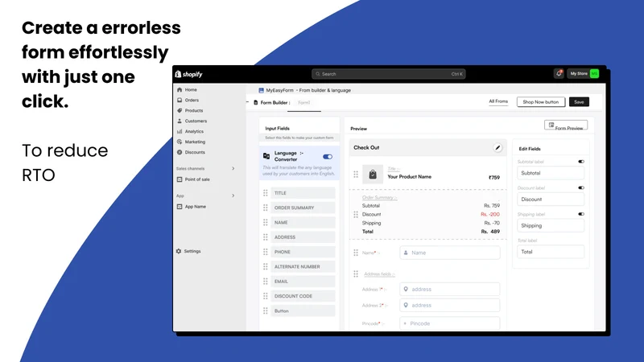
Task: Click drag handle beside ALTERNATE NUMBER
Action: (x=266, y=267)
